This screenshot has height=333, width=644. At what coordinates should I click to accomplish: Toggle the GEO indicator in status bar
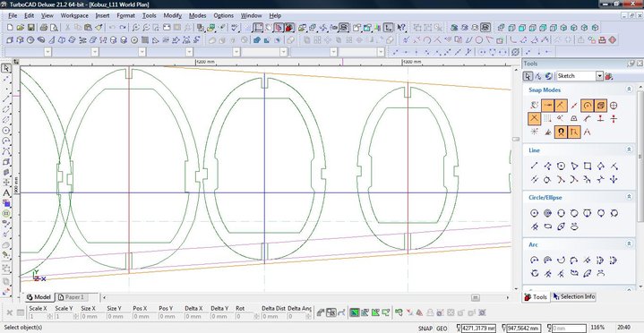click(442, 329)
